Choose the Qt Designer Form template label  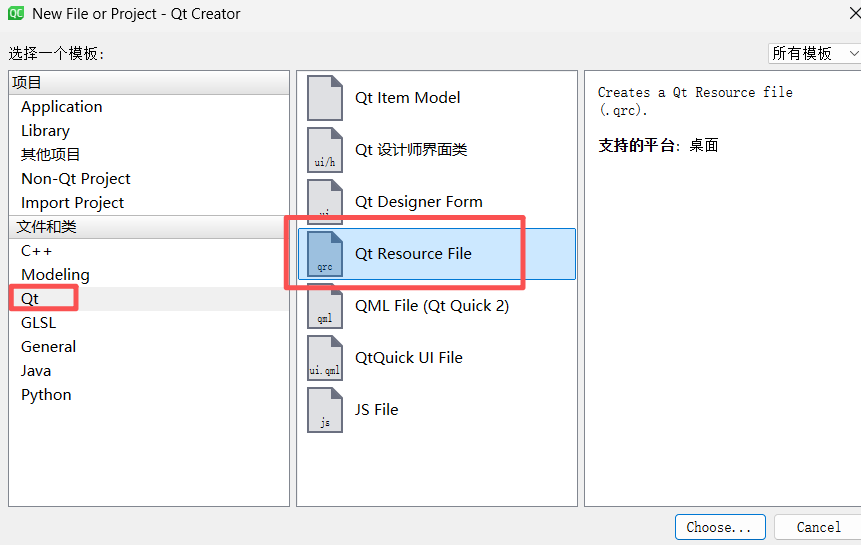coord(419,202)
